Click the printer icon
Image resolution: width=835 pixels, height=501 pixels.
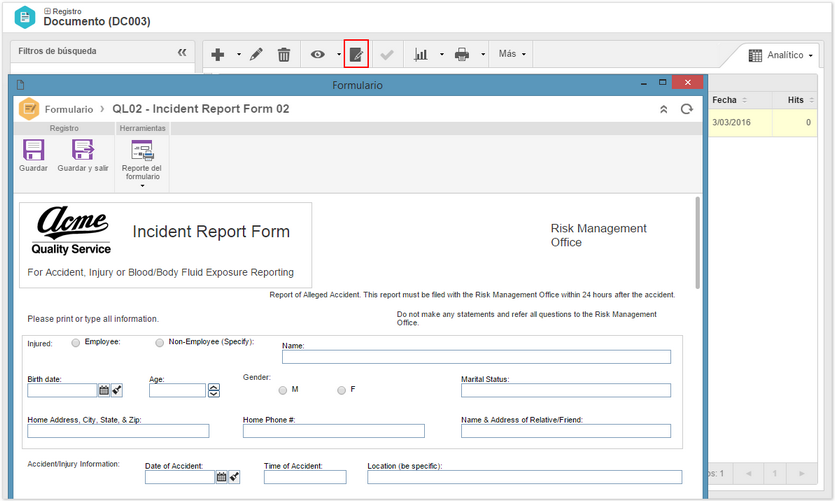point(462,54)
